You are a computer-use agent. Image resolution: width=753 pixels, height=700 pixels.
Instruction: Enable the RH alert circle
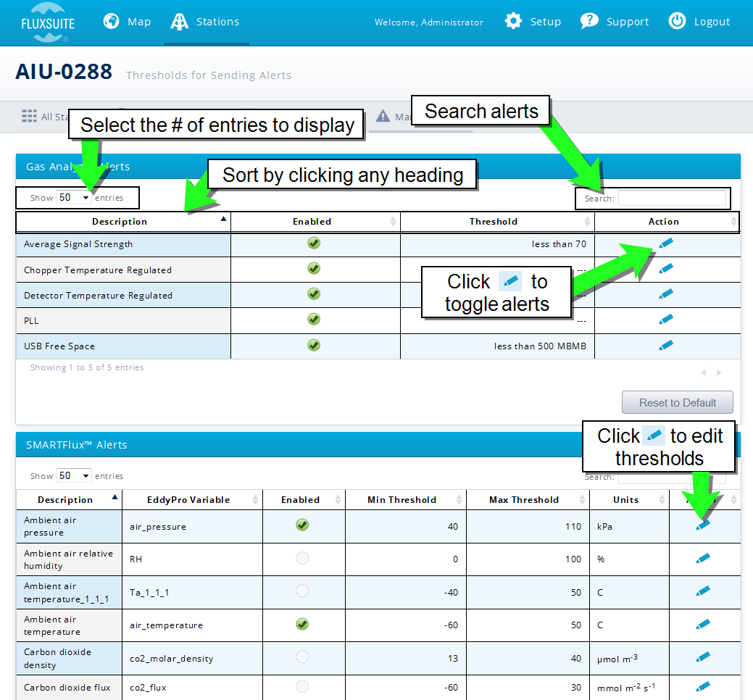(x=302, y=558)
